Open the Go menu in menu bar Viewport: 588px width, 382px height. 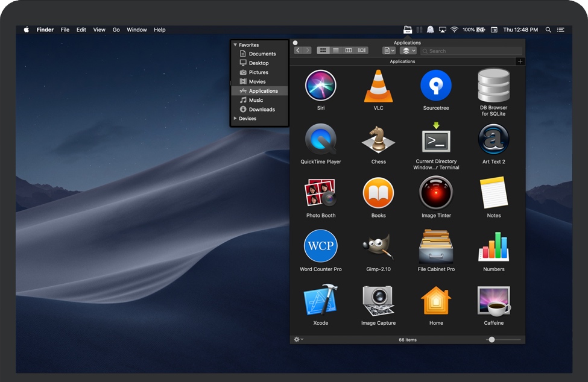click(x=116, y=30)
